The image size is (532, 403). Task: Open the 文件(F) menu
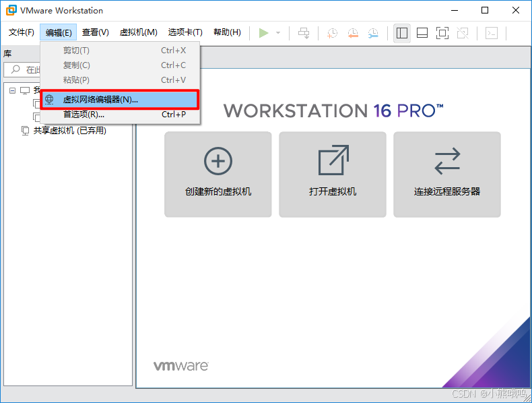pyautogui.click(x=22, y=32)
